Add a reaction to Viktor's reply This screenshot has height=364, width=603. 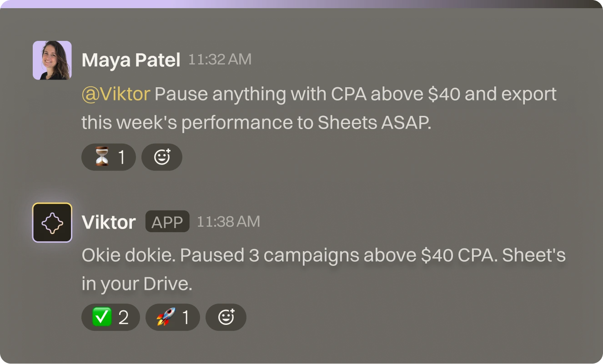tap(226, 317)
